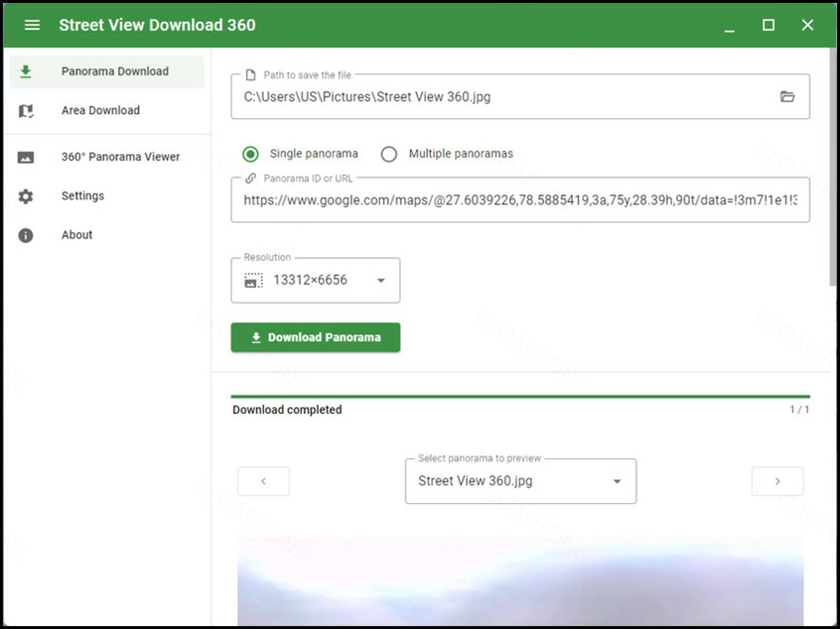This screenshot has width=840, height=629.
Task: Click the link icon beside Panorama ID label
Action: tap(250, 179)
